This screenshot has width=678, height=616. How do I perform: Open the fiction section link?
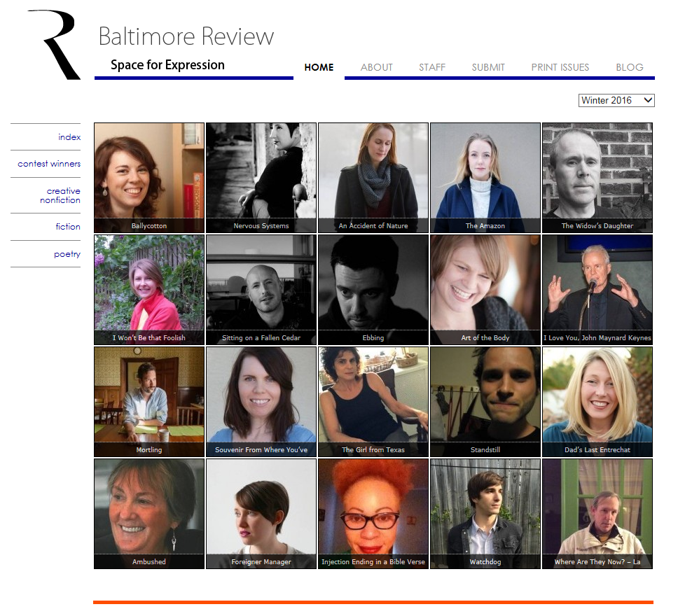(x=68, y=227)
